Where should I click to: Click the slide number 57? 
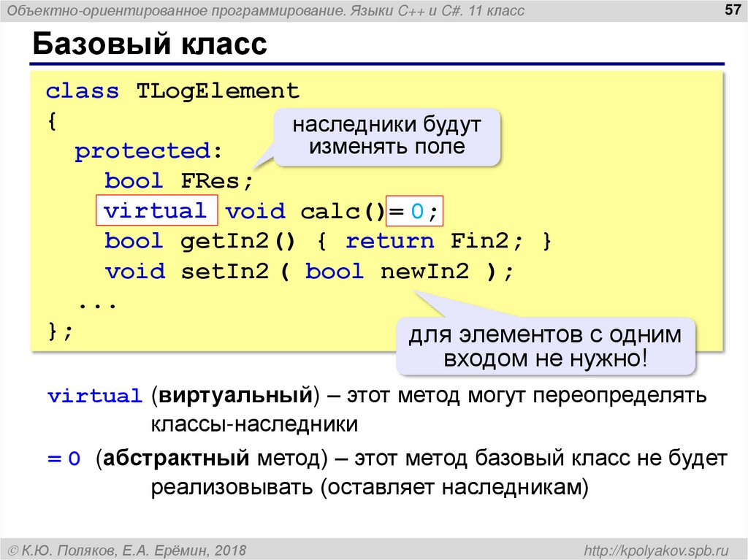pos(732,9)
